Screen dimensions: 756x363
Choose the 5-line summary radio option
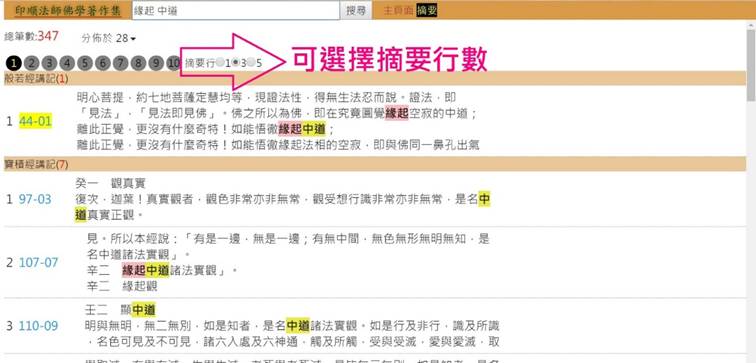(x=251, y=62)
